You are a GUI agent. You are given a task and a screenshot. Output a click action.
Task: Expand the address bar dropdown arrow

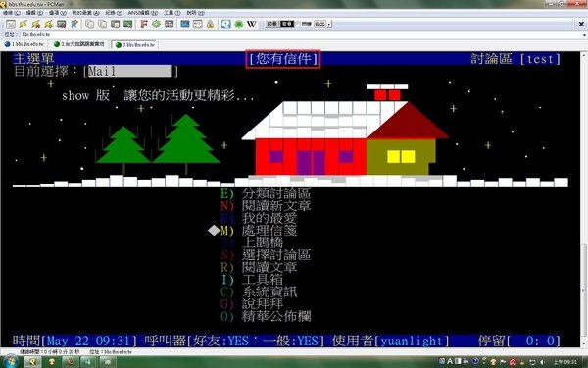584,35
